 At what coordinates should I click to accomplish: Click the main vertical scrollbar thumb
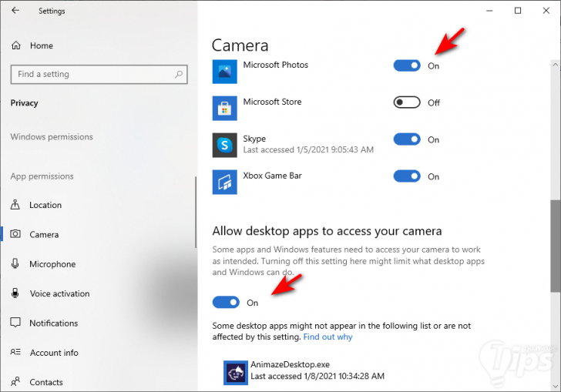point(556,246)
